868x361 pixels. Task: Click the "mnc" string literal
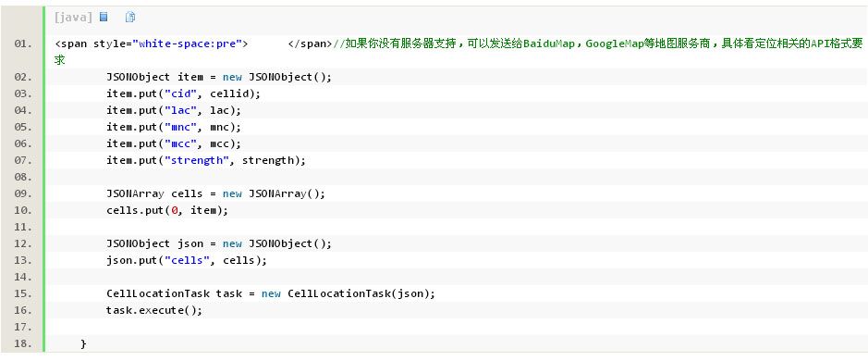point(180,127)
